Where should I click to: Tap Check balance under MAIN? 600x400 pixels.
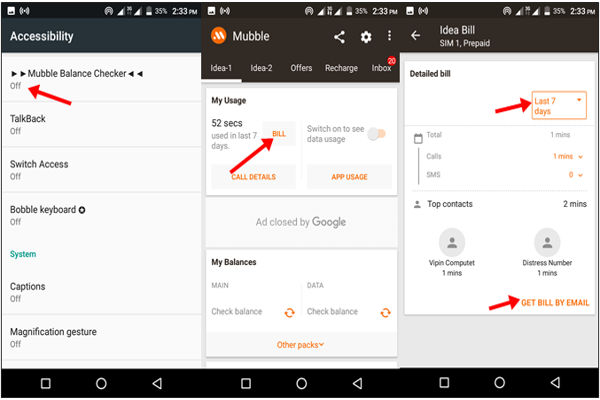[x=237, y=312]
